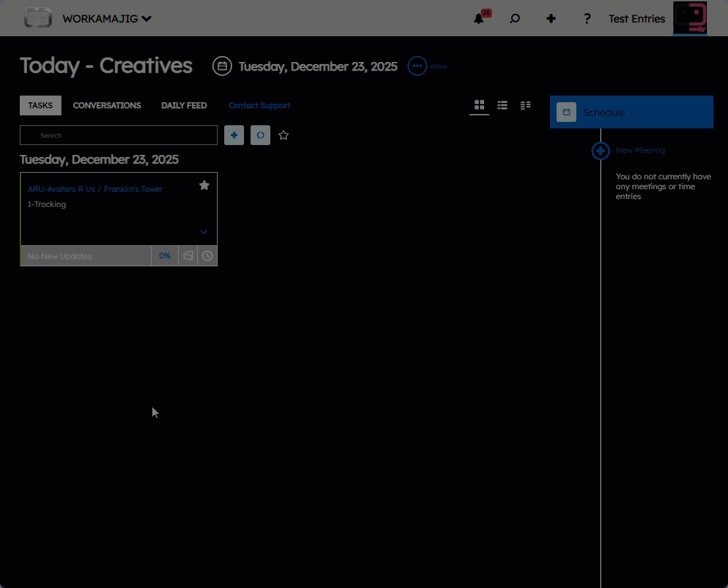Click the Tuesday, December 23, 2025 list heading
728x588 pixels.
pos(99,160)
